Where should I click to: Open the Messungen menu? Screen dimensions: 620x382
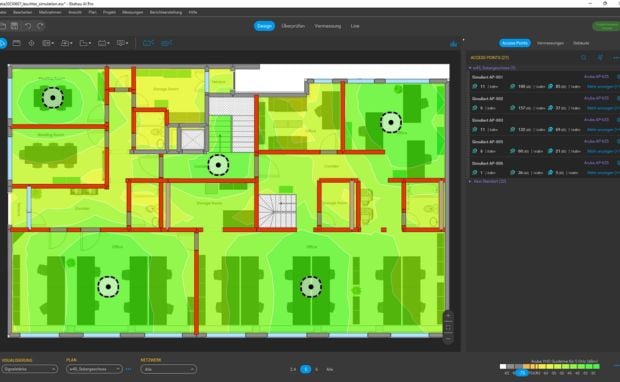132,12
